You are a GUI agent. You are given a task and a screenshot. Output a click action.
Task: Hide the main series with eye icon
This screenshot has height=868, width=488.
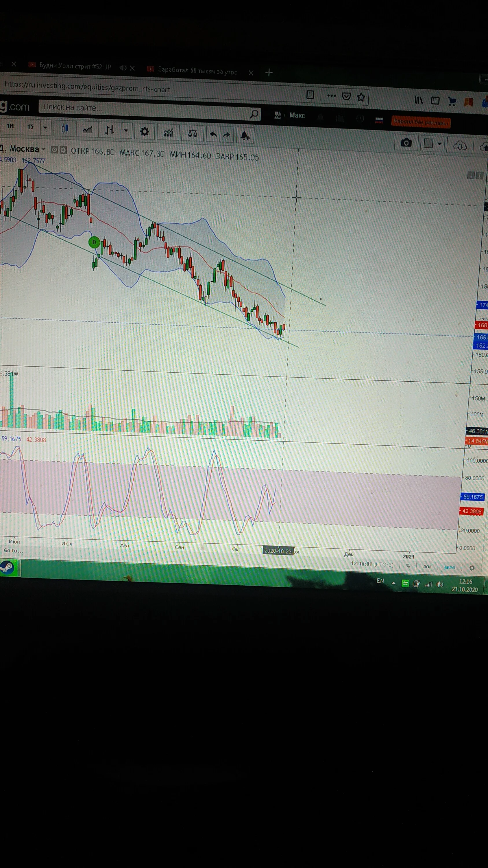[54, 150]
